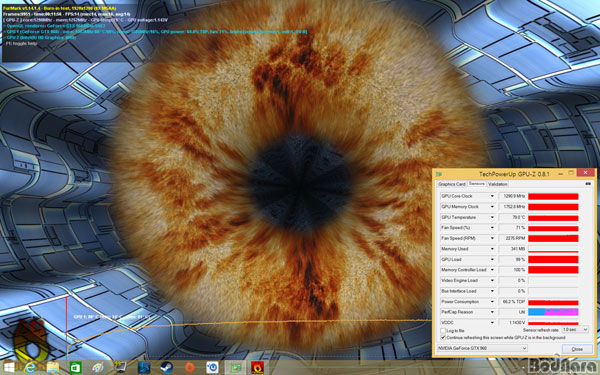This screenshot has height=375, width=600.
Task: Open the Windows Store taskbar icon
Action: point(75,368)
